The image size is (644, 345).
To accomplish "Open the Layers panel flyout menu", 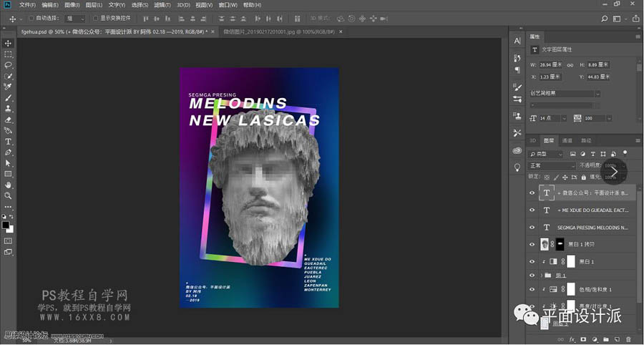I will pos(638,140).
